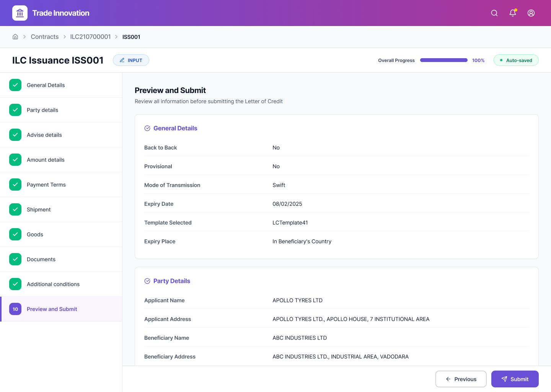Click the bank logo icon next to Trade Innovation
This screenshot has width=551, height=392.
pyautogui.click(x=20, y=13)
